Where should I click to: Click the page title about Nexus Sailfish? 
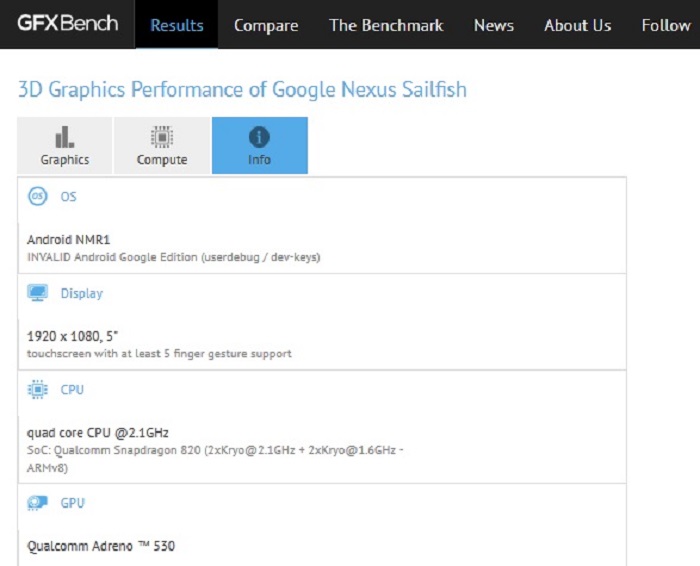[x=242, y=90]
